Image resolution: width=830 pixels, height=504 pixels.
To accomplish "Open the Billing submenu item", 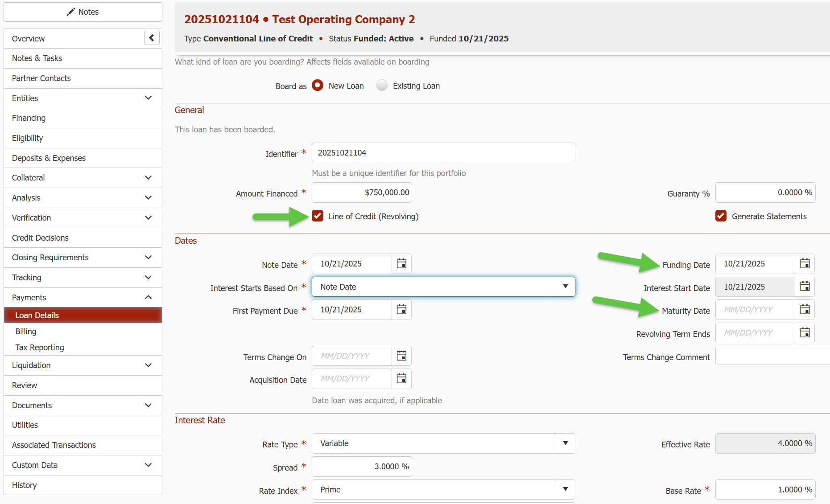I will click(x=26, y=332).
